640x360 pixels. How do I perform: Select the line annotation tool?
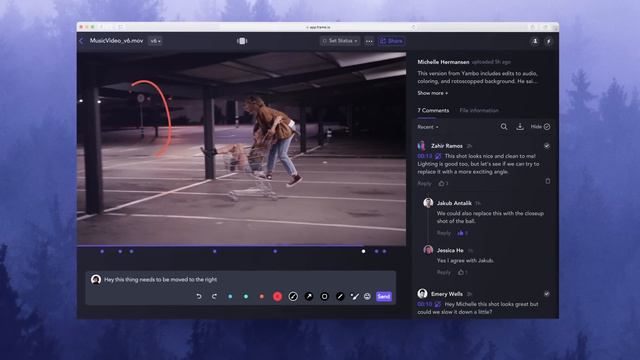point(340,297)
